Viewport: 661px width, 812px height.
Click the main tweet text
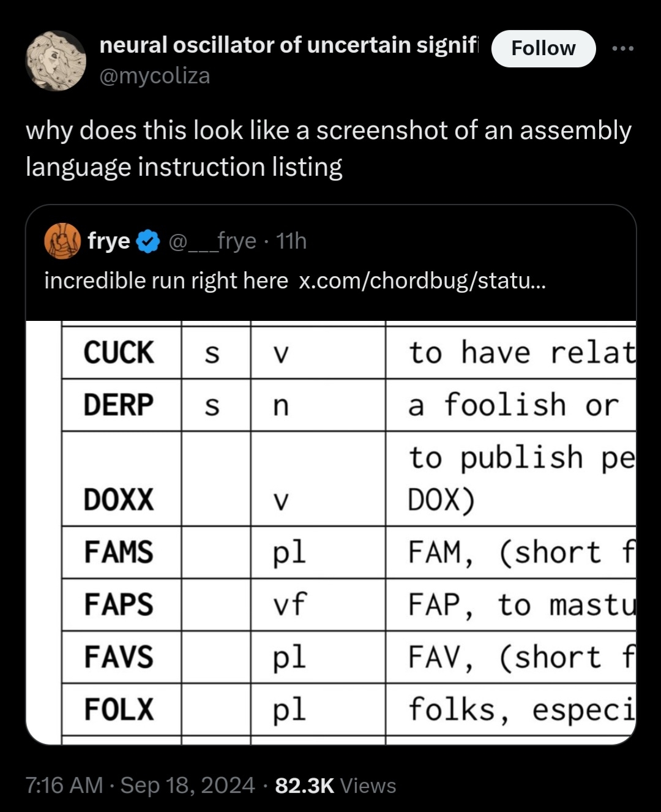point(328,149)
